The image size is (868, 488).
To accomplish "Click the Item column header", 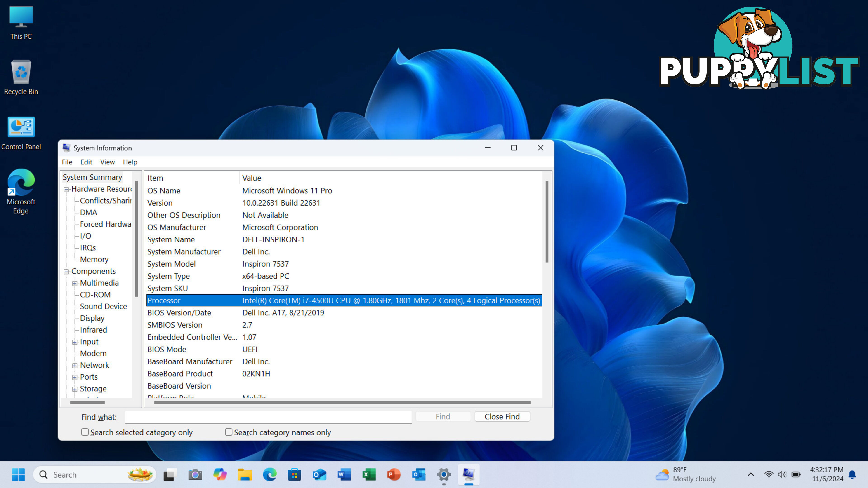I will coord(192,178).
